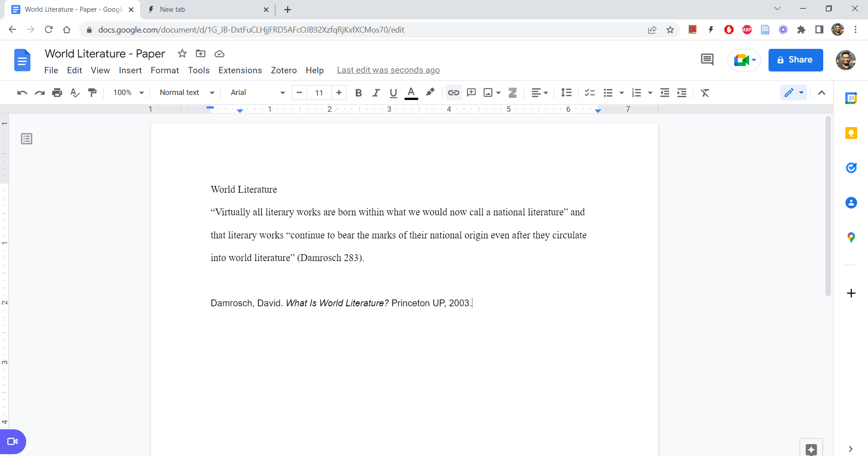Open the Print dialog icon
This screenshot has height=456, width=868.
tap(57, 92)
